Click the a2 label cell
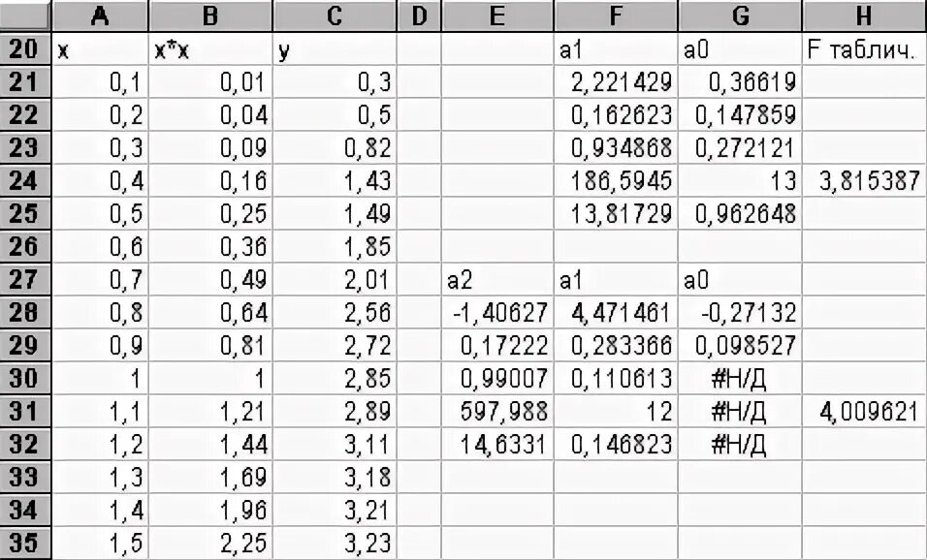The height and width of the screenshot is (560, 927). [x=497, y=279]
